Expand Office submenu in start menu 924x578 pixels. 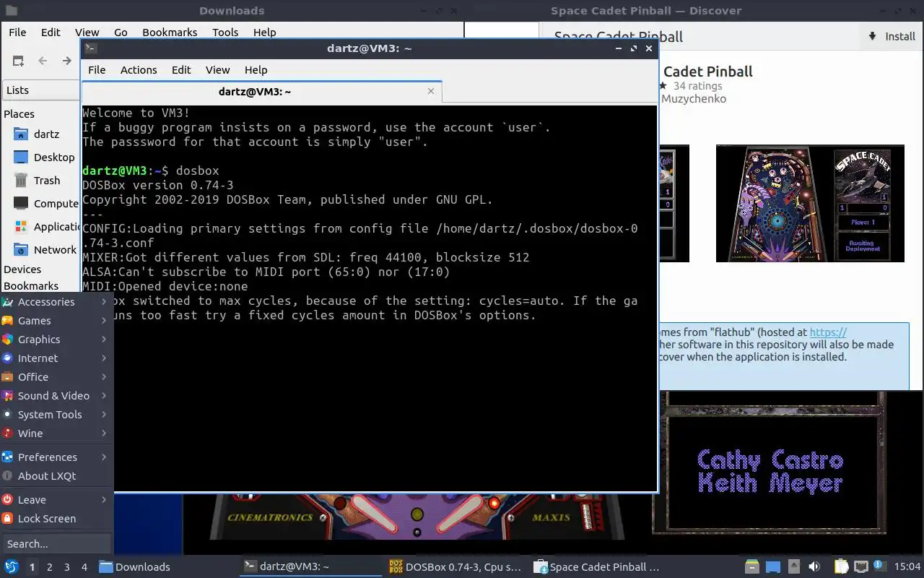click(56, 377)
